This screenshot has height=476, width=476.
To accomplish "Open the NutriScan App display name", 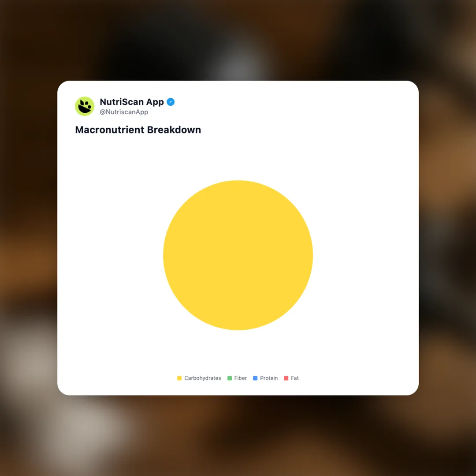I will 132,102.
